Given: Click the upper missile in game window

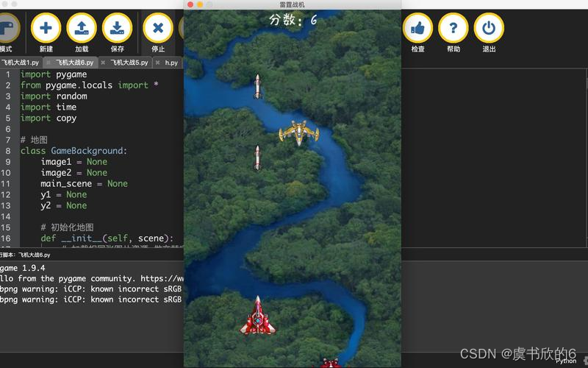Looking at the screenshot, I should [257, 87].
